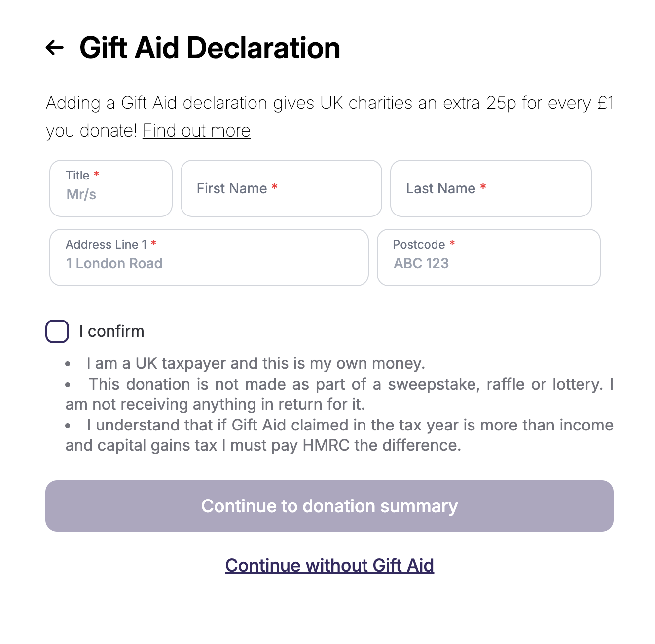
Task: Choose Continue without Gift Aid link
Action: point(329,565)
